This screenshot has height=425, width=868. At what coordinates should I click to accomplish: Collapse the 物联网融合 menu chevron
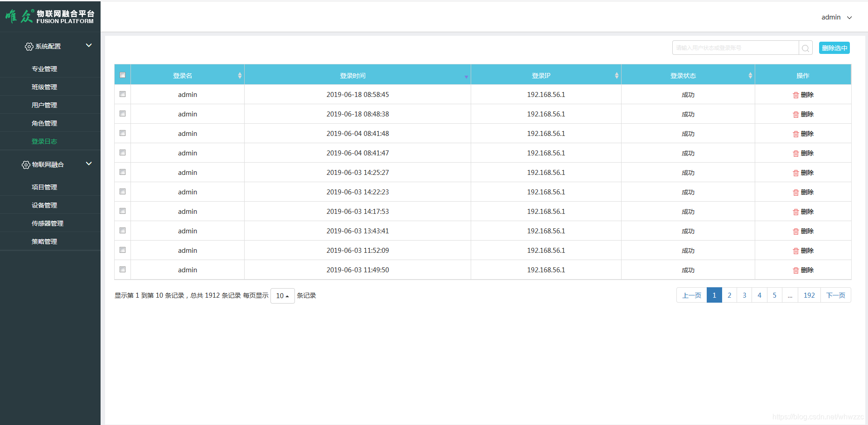coord(89,164)
